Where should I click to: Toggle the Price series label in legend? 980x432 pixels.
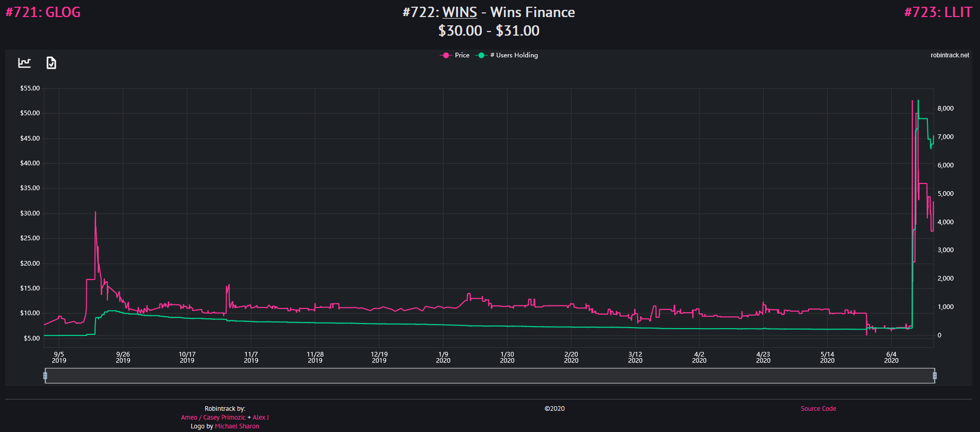[x=462, y=55]
